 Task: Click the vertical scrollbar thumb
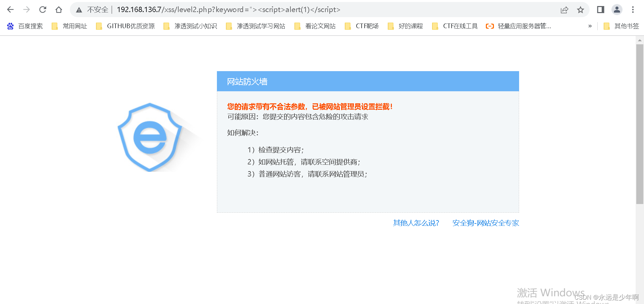tap(640, 124)
